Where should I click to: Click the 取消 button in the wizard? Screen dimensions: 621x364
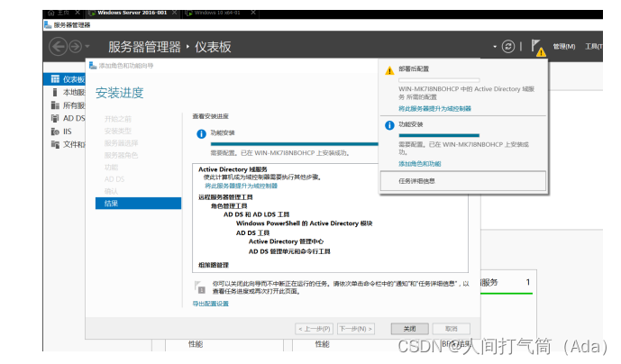[451, 329]
